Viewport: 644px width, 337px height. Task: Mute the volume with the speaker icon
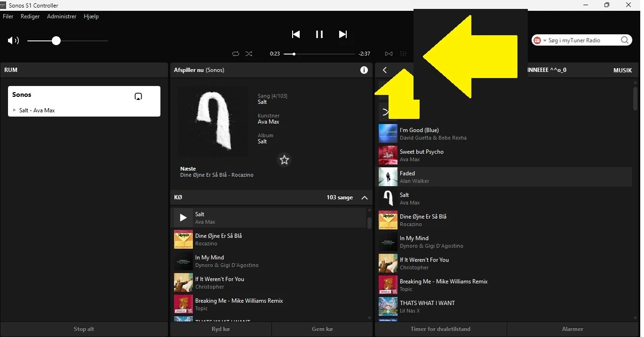pyautogui.click(x=13, y=41)
